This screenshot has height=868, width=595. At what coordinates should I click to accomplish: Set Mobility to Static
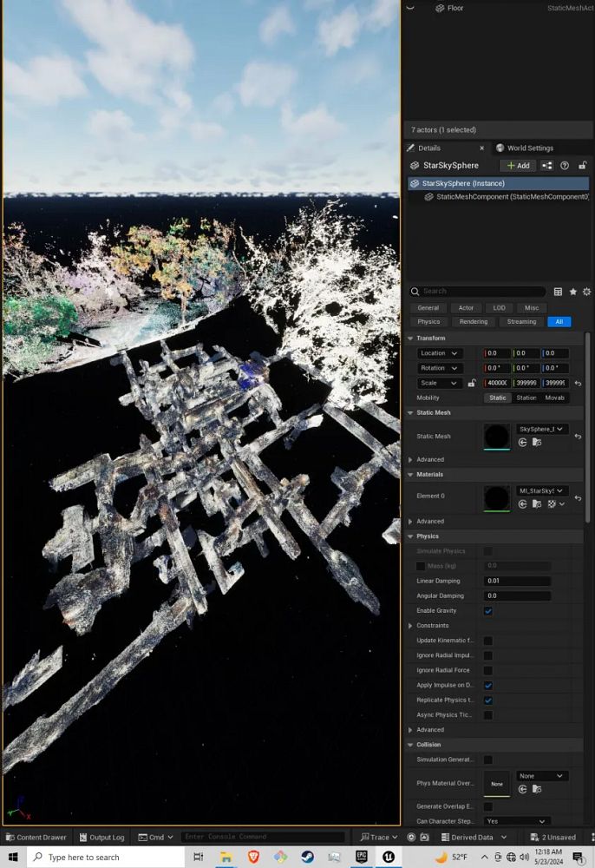(x=498, y=398)
